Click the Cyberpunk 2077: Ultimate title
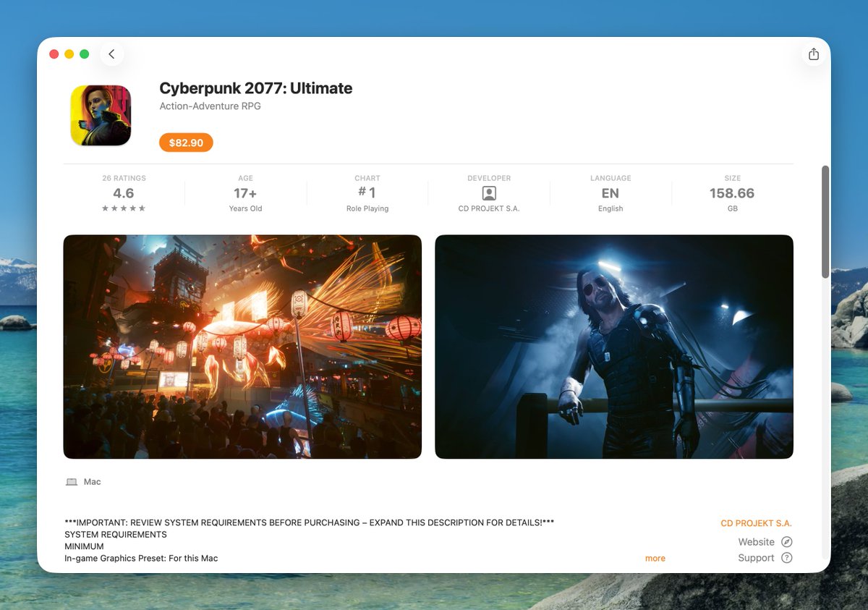 (256, 88)
